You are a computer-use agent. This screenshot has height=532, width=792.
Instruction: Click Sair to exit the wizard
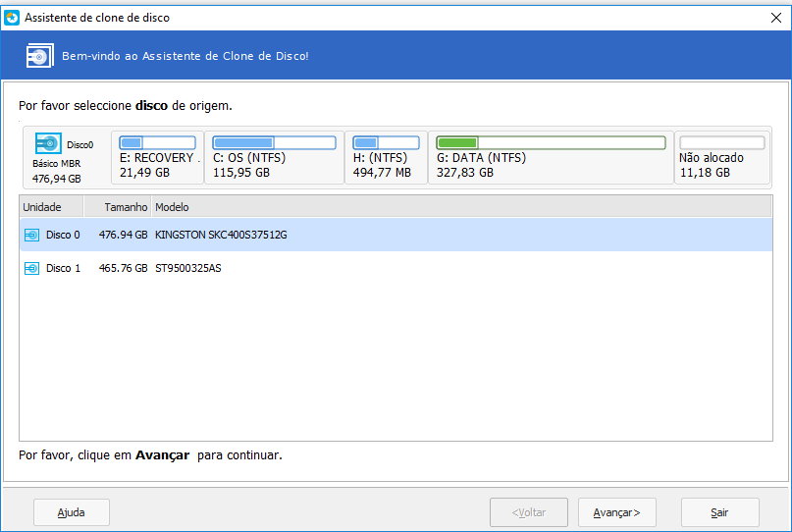coord(719,512)
